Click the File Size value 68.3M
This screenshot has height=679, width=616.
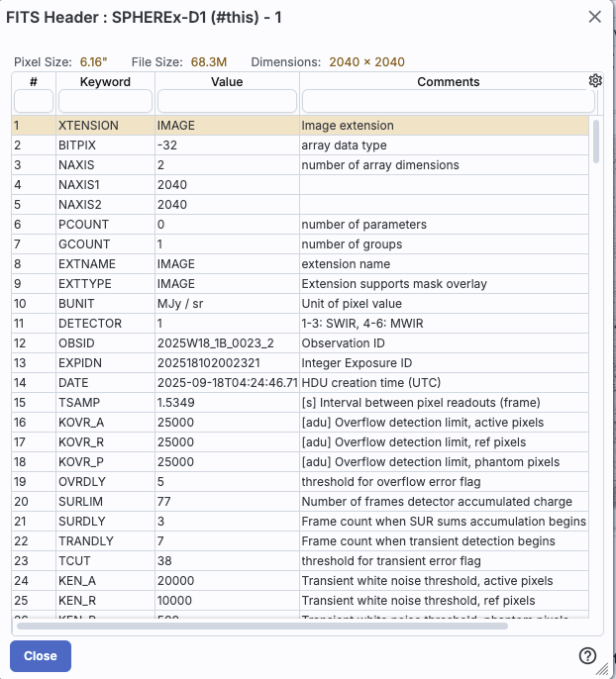coord(209,62)
